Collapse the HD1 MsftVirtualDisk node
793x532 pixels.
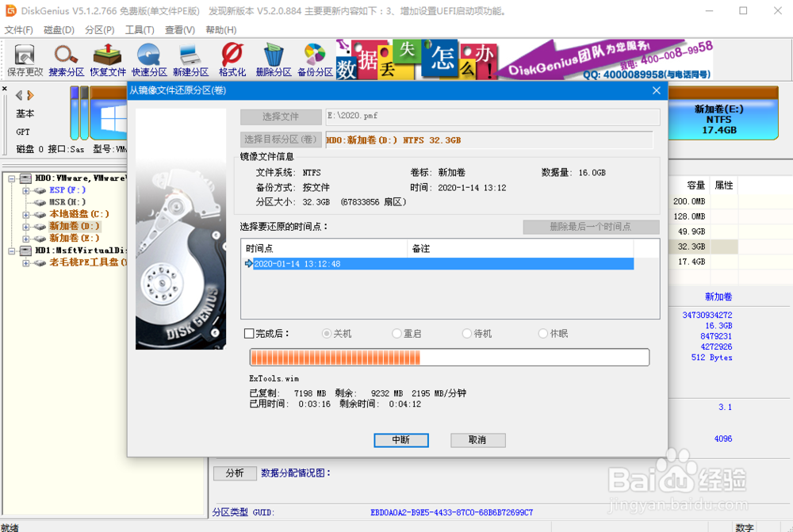click(12, 251)
